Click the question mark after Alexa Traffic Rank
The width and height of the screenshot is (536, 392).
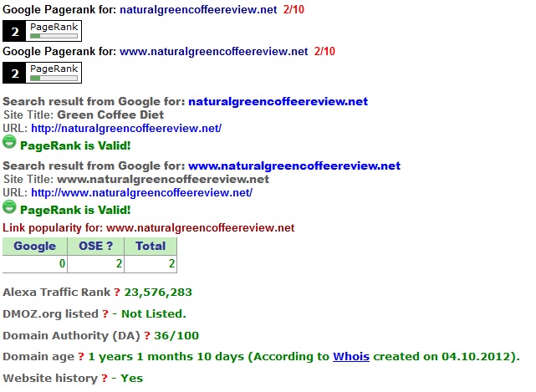tap(117, 293)
